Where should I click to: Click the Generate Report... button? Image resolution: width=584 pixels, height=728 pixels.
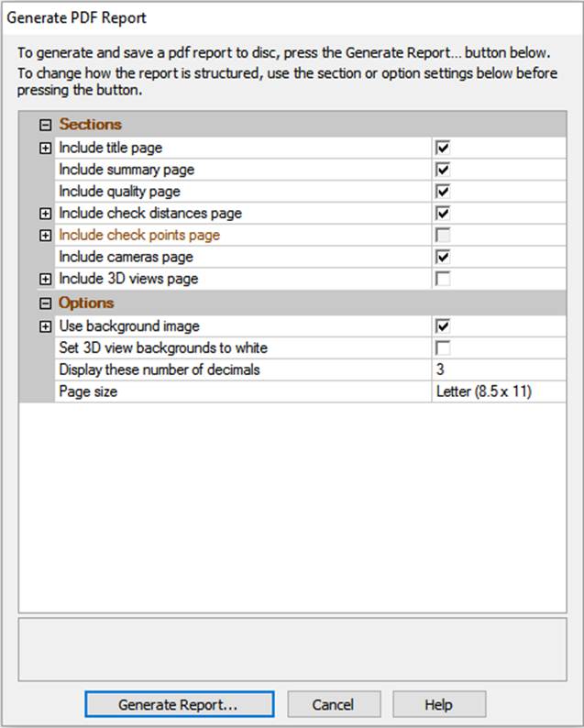[x=179, y=704]
